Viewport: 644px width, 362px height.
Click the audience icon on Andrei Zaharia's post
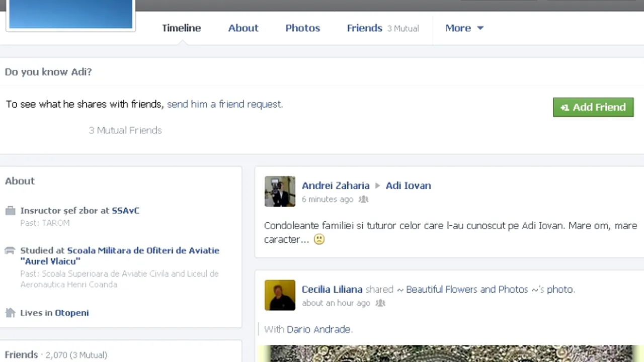point(363,199)
